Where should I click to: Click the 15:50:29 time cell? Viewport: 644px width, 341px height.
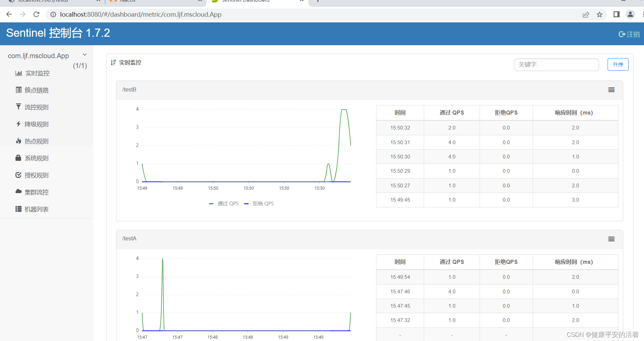point(400,171)
